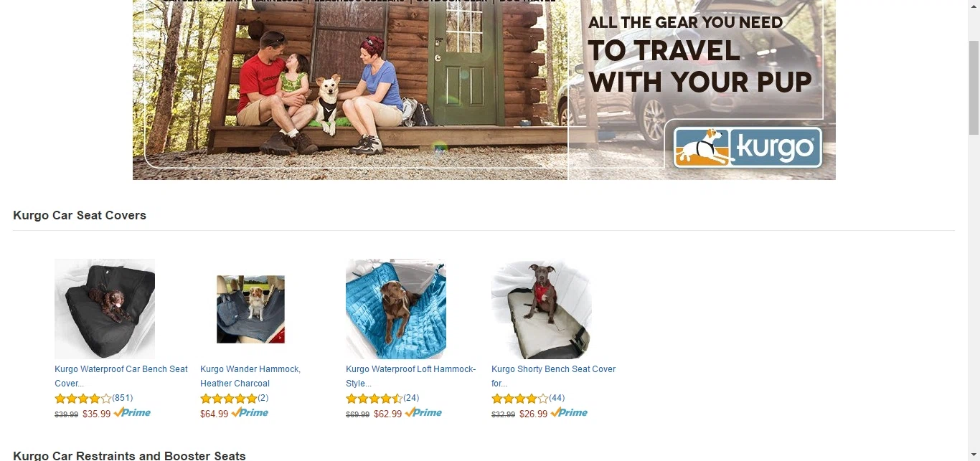Click the vertical page scrollbar thumb
Screen dimensions: 980x461
[x=974, y=87]
